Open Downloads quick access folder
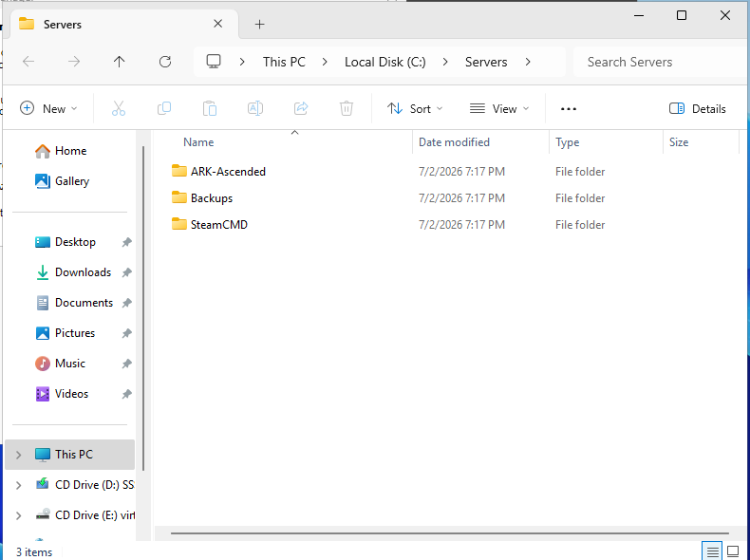Screen dimensions: 750x560 [83, 272]
